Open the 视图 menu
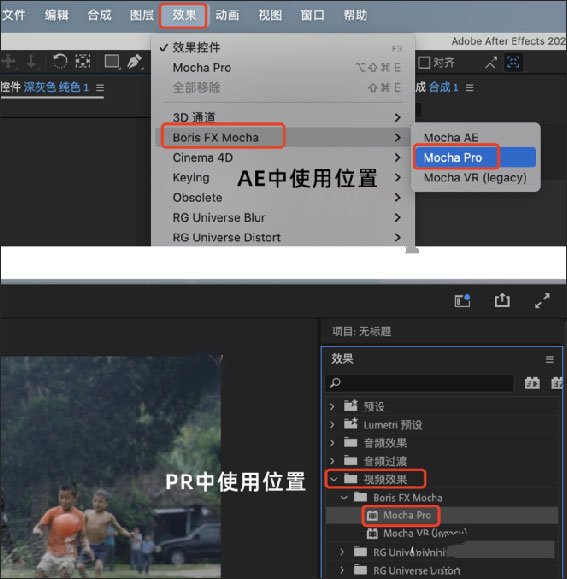The image size is (567, 579). coord(270,15)
